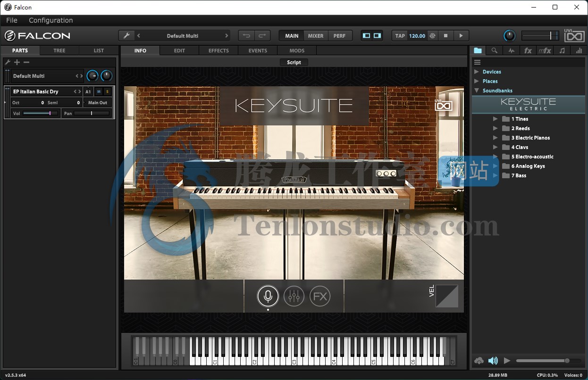Adjust the part Vol slider
The width and height of the screenshot is (588, 380).
[x=41, y=113]
